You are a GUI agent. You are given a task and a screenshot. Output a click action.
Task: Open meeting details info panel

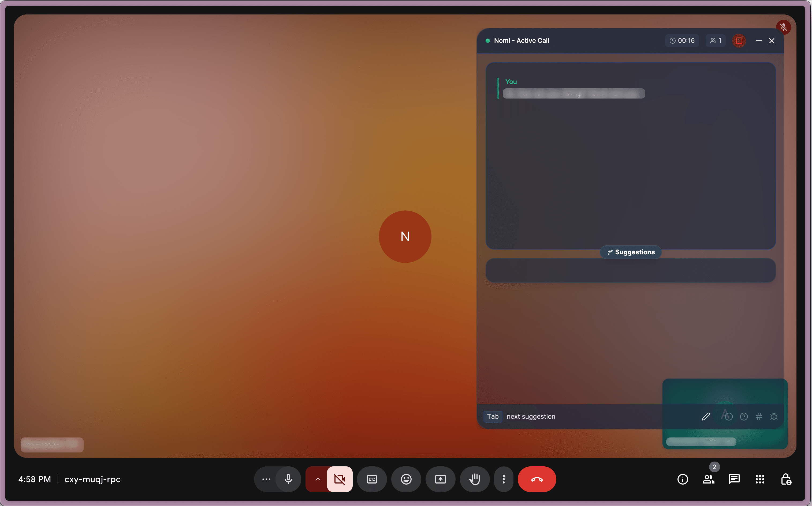pyautogui.click(x=683, y=479)
